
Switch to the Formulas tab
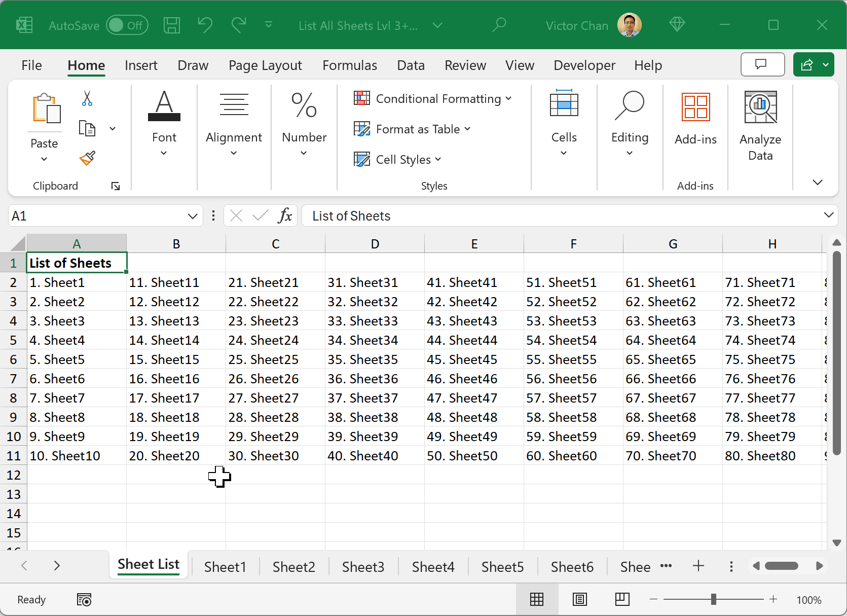pos(349,65)
